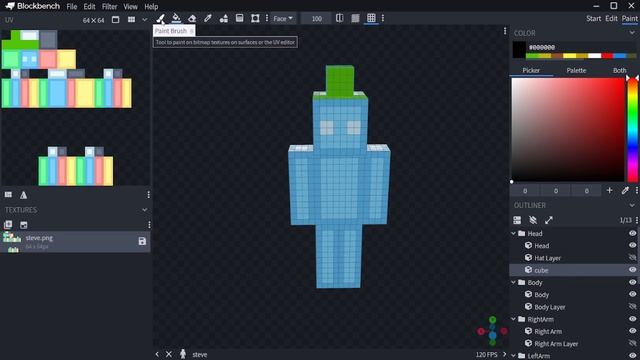This screenshot has width=640, height=360.
Task: Select the Copy Paste selection tool
Action: pyautogui.click(x=255, y=18)
